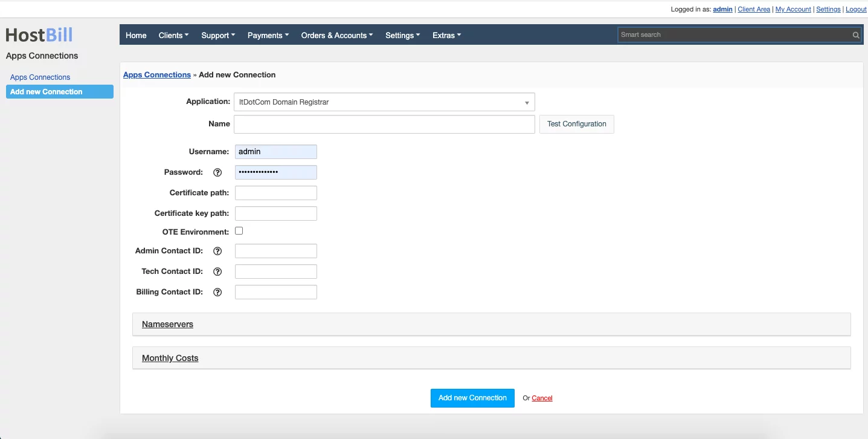The height and width of the screenshot is (439, 868).
Task: Select Apps Connections in the sidebar
Action: point(40,77)
